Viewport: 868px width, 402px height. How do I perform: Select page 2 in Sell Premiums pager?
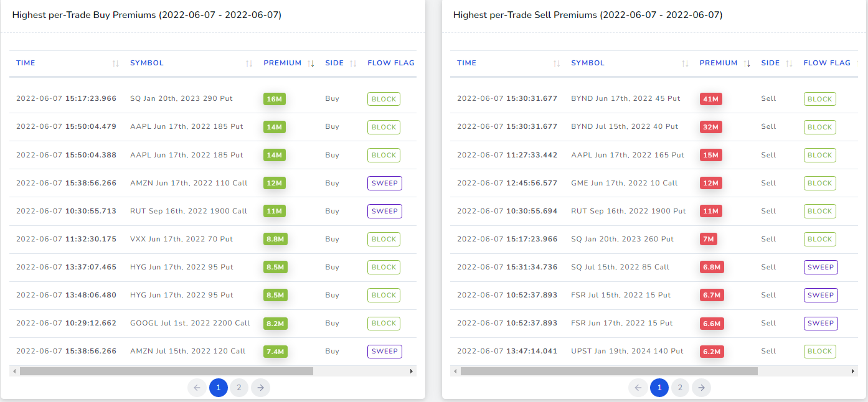click(x=680, y=388)
